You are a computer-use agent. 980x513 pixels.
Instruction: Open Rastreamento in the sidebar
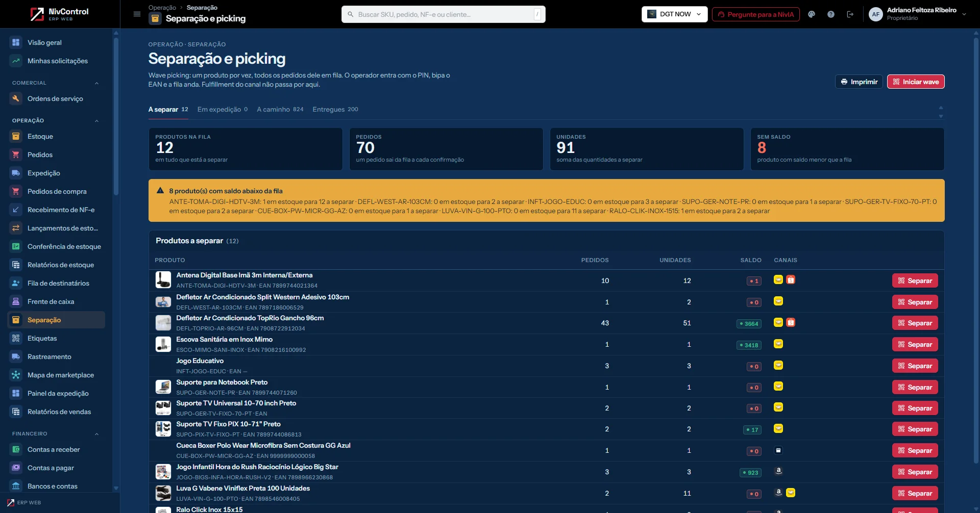click(x=57, y=356)
